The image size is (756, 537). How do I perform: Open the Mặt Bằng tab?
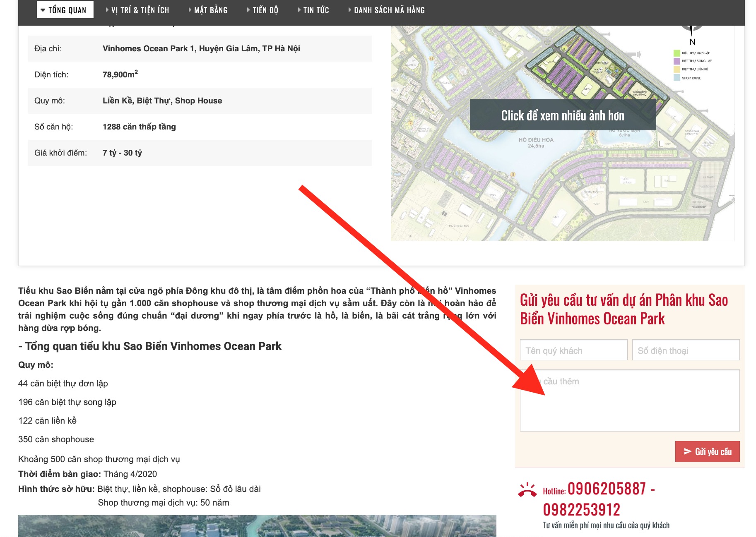pos(208,10)
